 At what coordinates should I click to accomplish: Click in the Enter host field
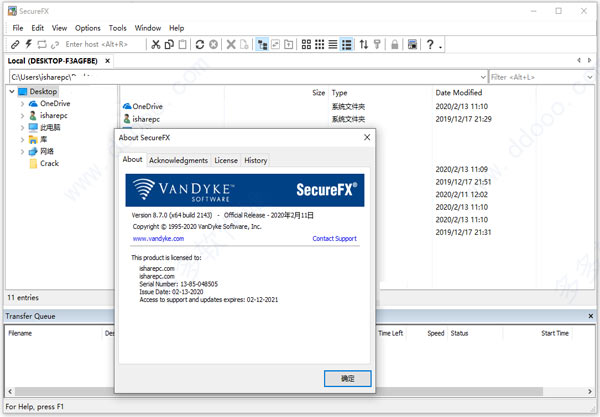pyautogui.click(x=103, y=44)
